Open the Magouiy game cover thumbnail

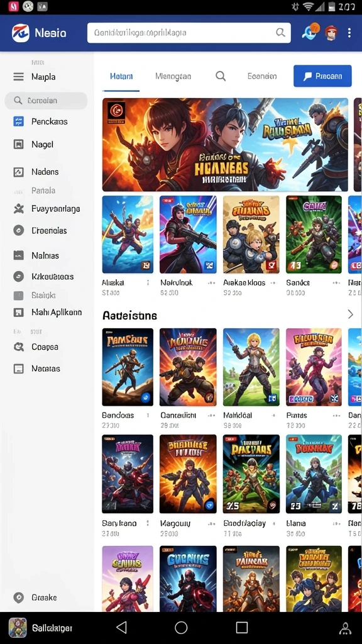(x=188, y=474)
